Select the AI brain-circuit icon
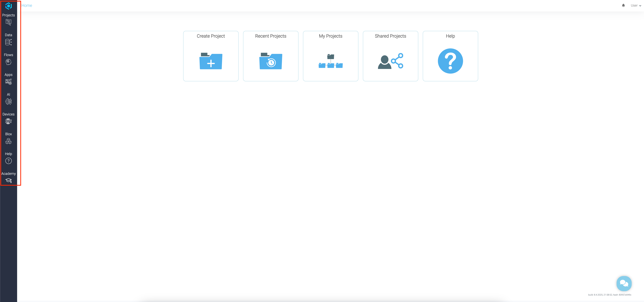This screenshot has height=302, width=644. 9,101
